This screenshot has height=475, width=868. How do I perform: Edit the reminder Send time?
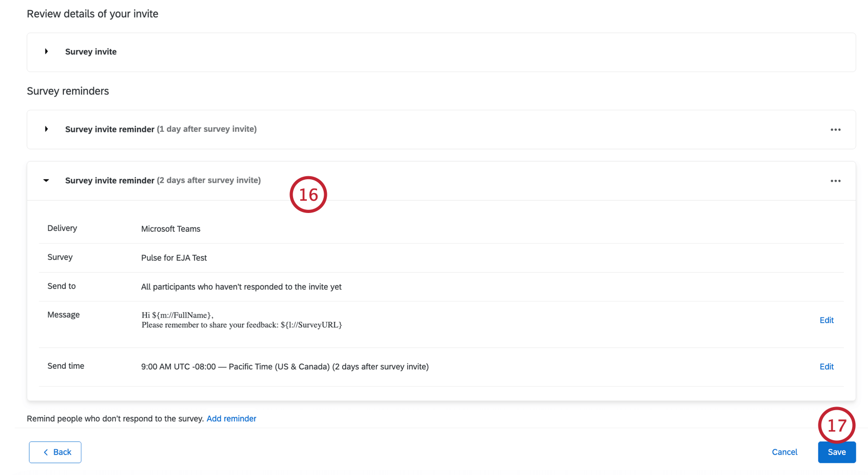tap(826, 367)
